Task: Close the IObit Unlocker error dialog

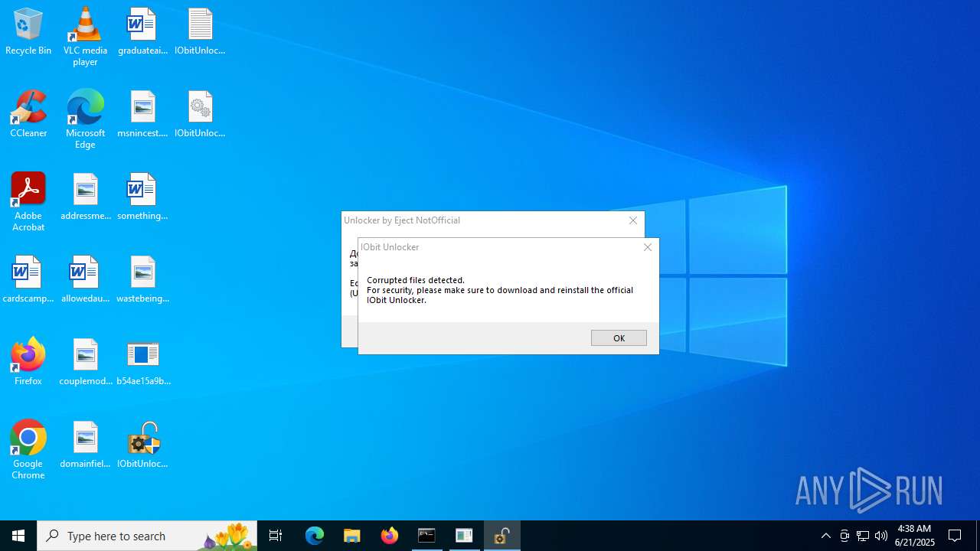Action: pyautogui.click(x=648, y=247)
